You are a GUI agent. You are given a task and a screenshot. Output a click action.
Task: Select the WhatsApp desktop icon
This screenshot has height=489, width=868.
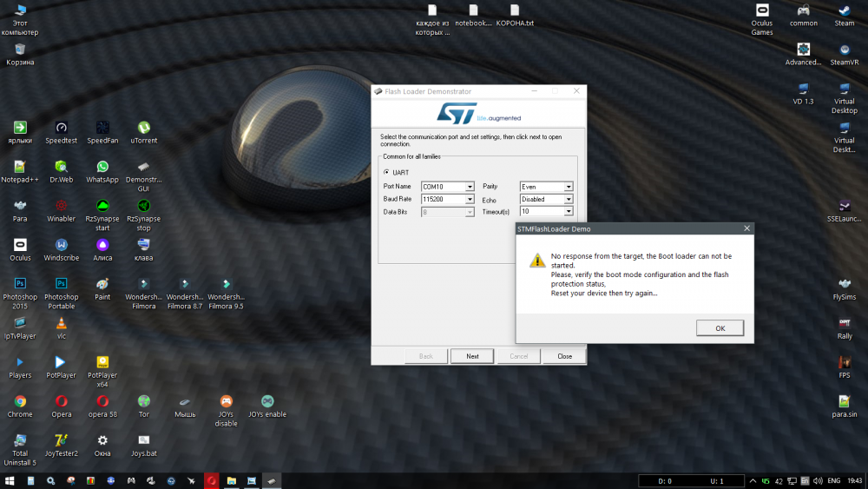coord(102,168)
